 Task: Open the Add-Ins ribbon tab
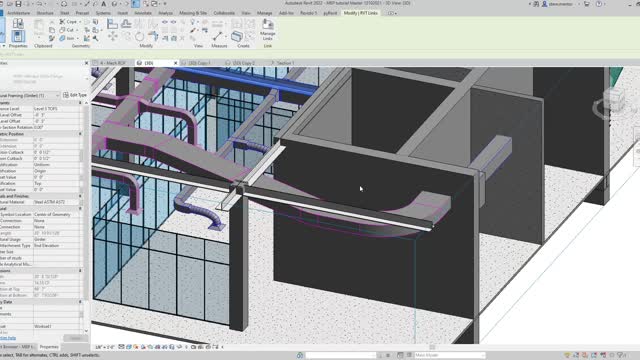(x=286, y=13)
